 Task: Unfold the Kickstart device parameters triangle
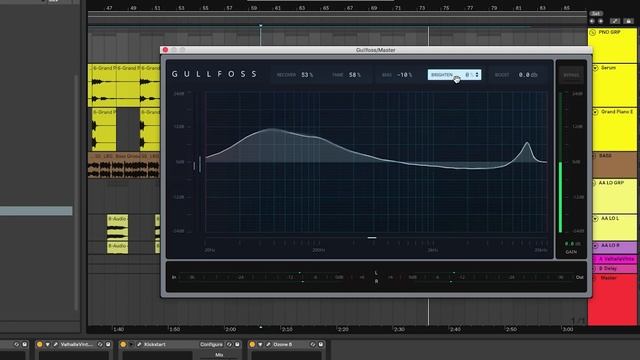click(131, 344)
